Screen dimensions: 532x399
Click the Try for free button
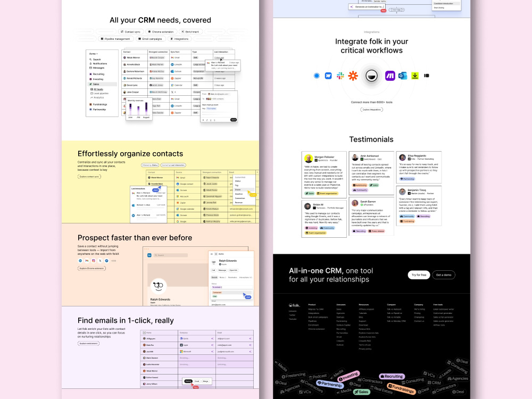(x=419, y=275)
